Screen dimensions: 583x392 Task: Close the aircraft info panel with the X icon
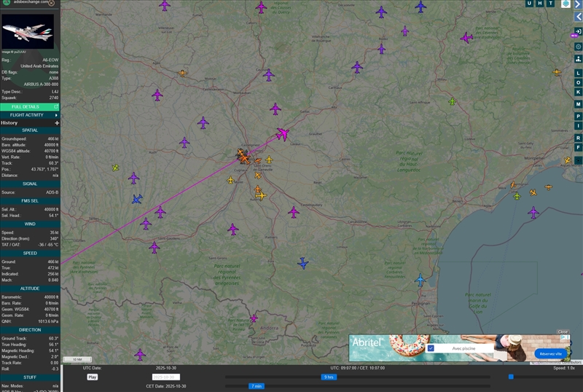(x=51, y=3)
